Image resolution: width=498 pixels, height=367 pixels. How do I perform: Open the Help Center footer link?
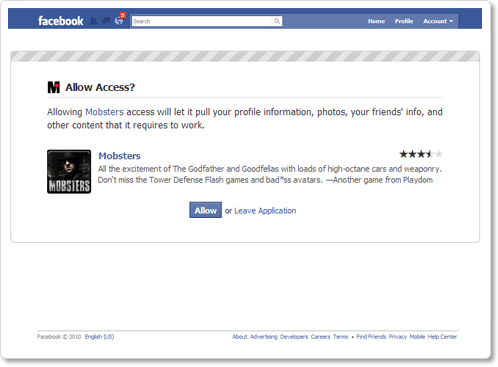pos(442,337)
